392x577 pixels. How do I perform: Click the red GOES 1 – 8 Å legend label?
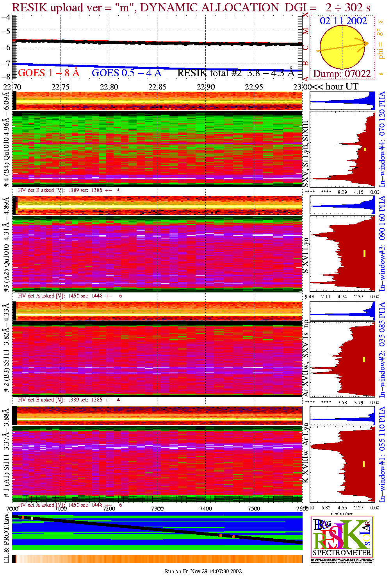tap(48, 73)
